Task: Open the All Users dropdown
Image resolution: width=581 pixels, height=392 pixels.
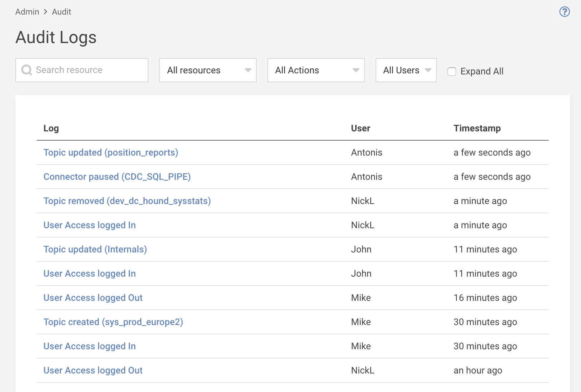Action: pyautogui.click(x=406, y=70)
